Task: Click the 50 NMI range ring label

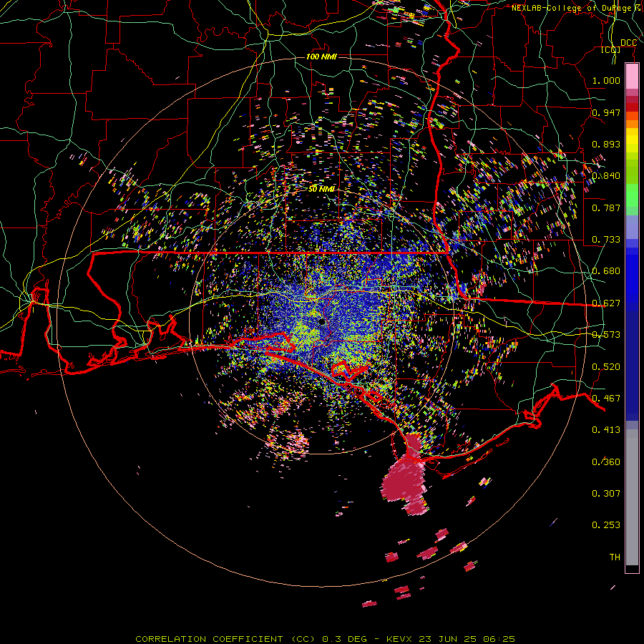Action: pos(321,189)
